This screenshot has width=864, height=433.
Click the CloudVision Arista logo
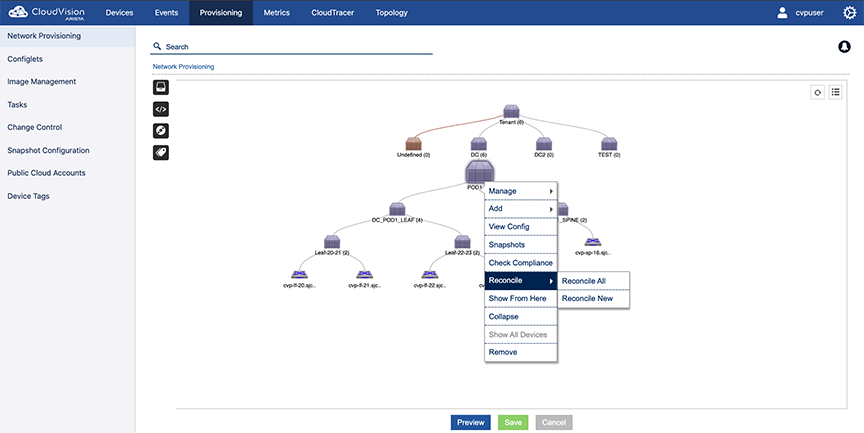(x=47, y=12)
